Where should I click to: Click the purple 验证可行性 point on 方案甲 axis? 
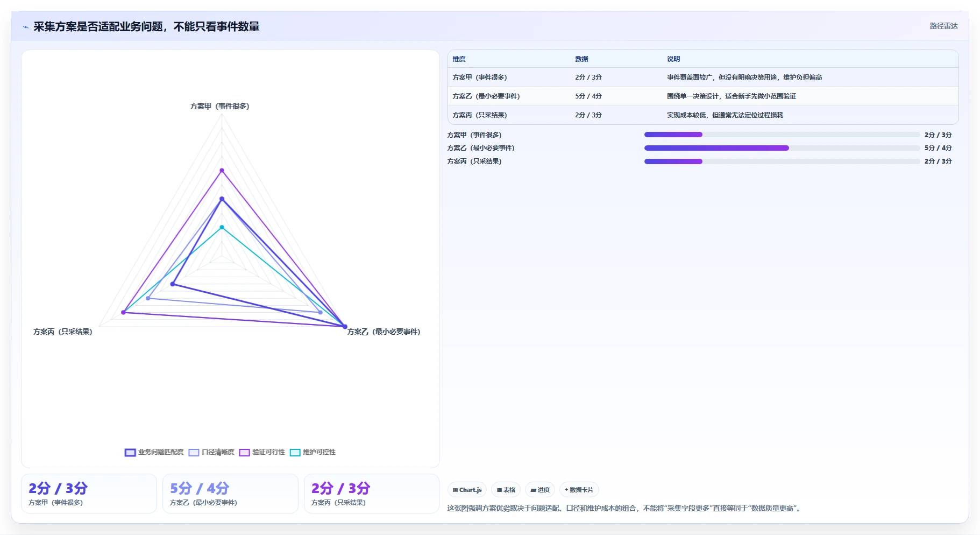[222, 171]
